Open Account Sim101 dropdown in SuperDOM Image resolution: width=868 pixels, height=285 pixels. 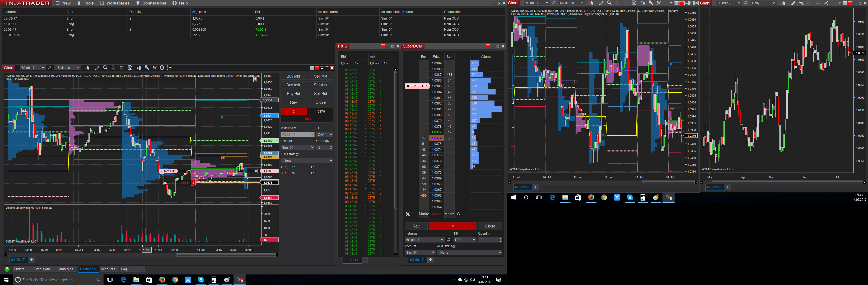[420, 252]
